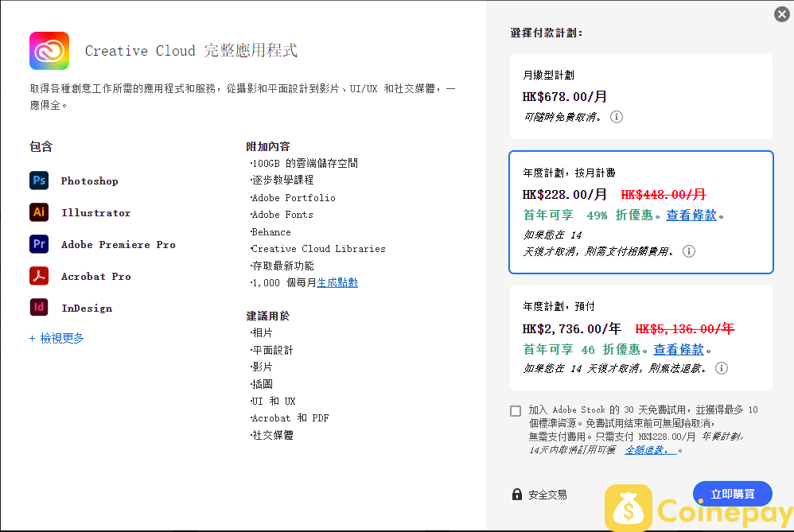This screenshot has height=532, width=794.
Task: Click the UI 和 UX list item
Action: 273,401
